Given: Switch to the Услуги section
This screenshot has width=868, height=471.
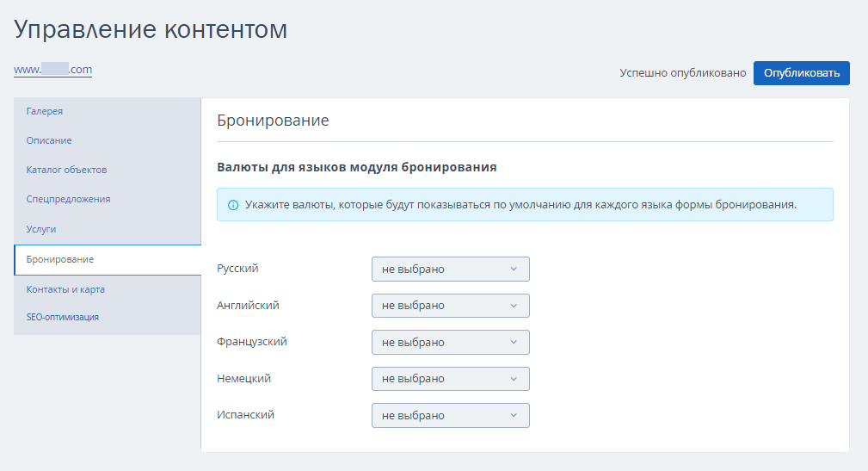Looking at the screenshot, I should (x=41, y=229).
